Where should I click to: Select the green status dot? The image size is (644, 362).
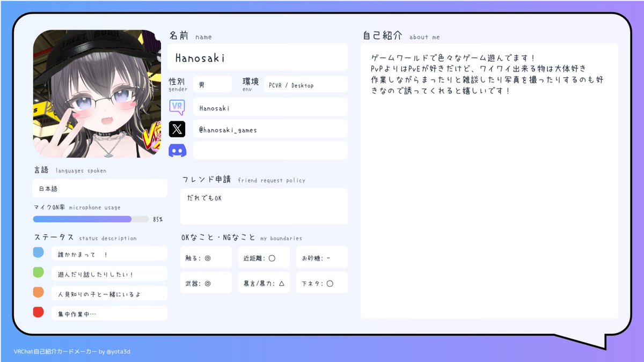[x=38, y=272]
